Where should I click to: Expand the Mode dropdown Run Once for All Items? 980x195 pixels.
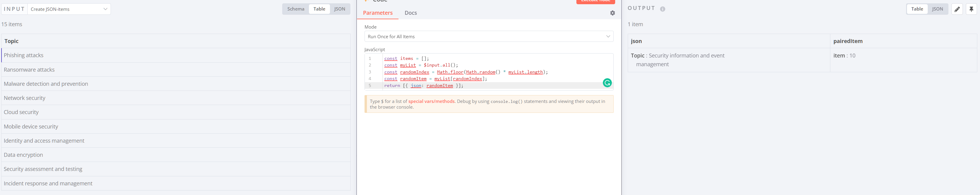[x=488, y=37]
